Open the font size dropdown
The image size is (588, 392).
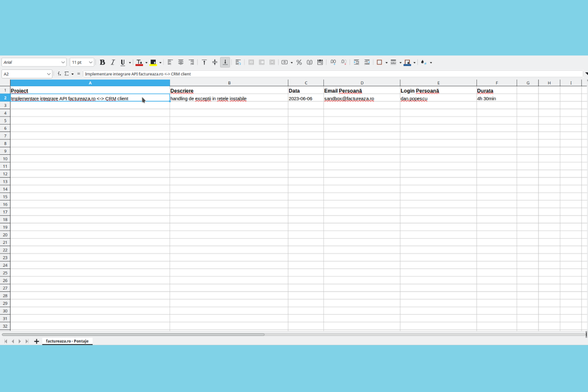(90, 62)
